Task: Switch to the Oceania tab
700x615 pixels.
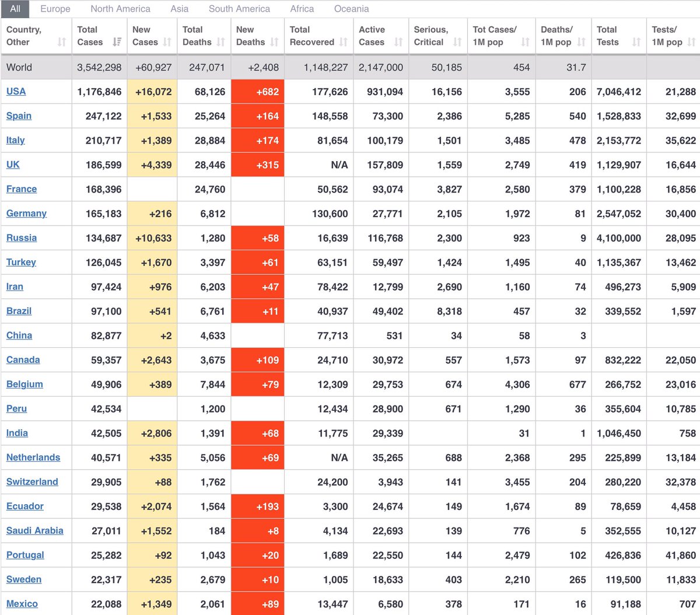Action: click(x=352, y=9)
